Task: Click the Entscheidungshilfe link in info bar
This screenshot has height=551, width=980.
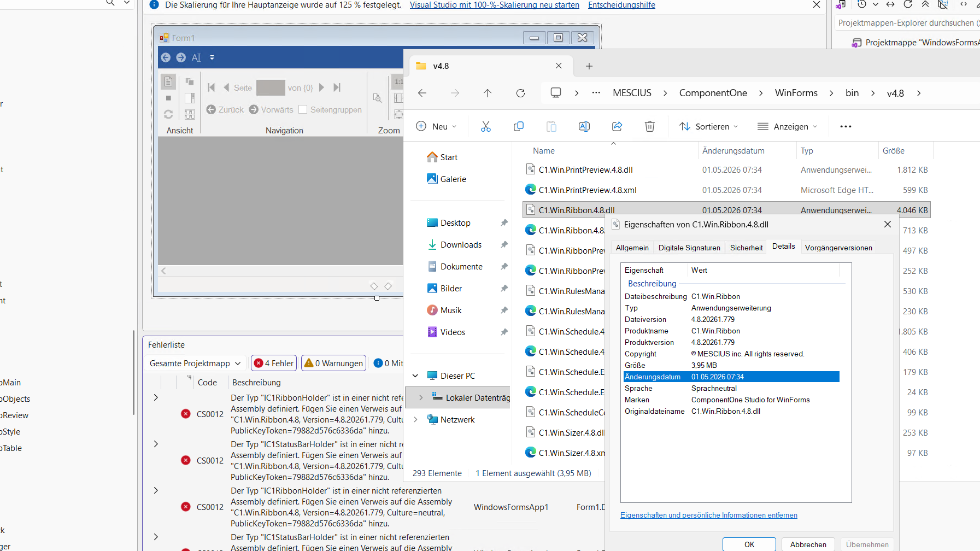Action: pyautogui.click(x=621, y=5)
